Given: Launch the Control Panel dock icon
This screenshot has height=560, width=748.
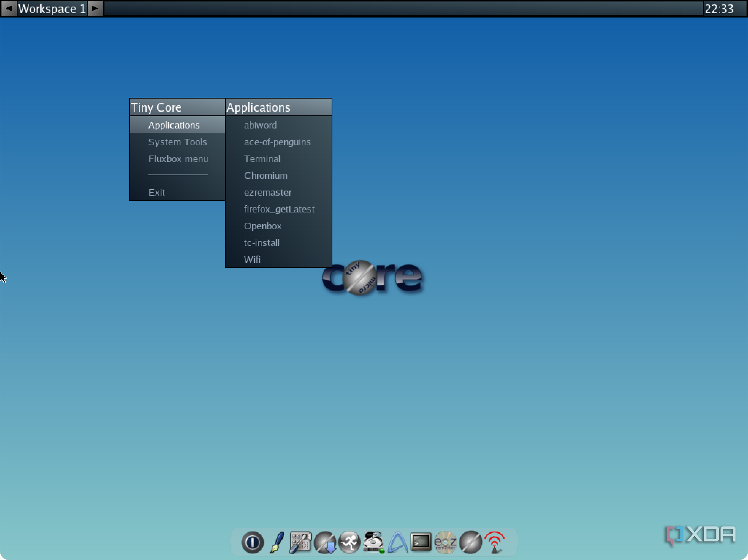Looking at the screenshot, I should [300, 542].
